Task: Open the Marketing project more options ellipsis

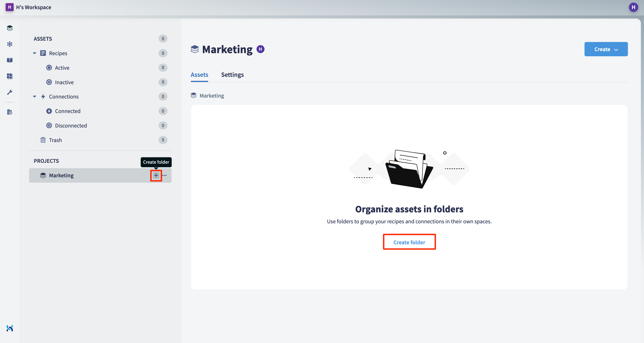Action: [x=165, y=175]
